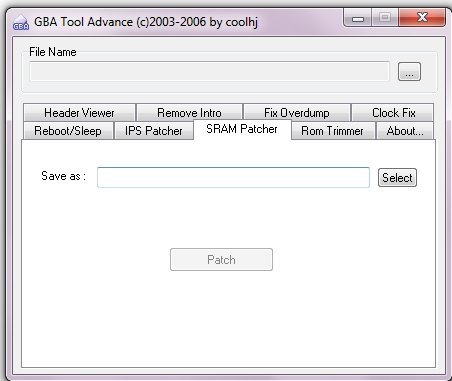Click the browse '...' file button
The width and height of the screenshot is (452, 381).
coord(409,72)
